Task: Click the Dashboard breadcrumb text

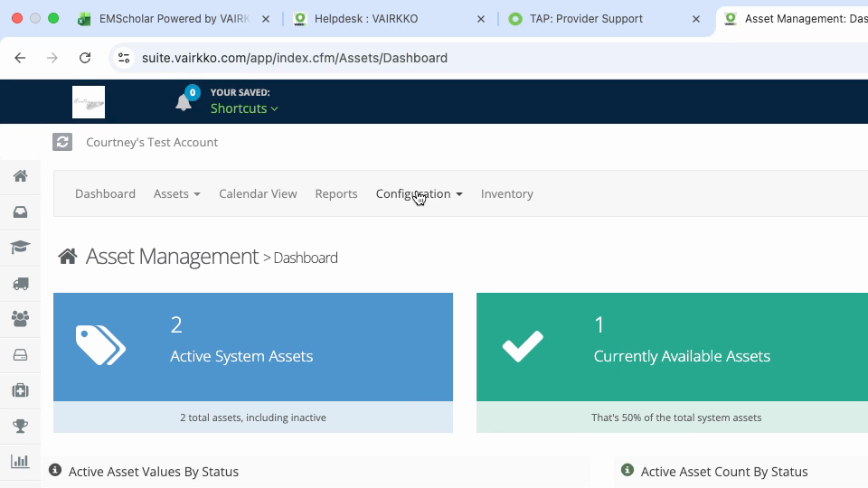Action: pos(306,258)
